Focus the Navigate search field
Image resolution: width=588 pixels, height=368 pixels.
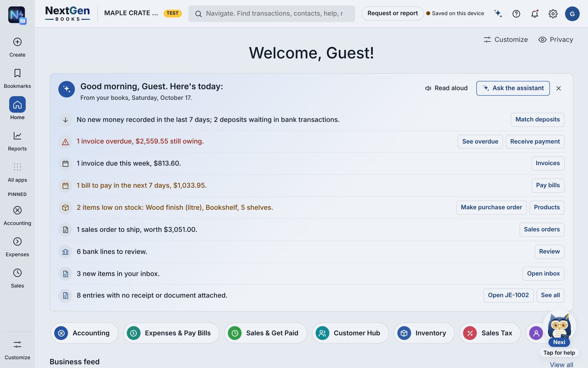[x=272, y=14]
